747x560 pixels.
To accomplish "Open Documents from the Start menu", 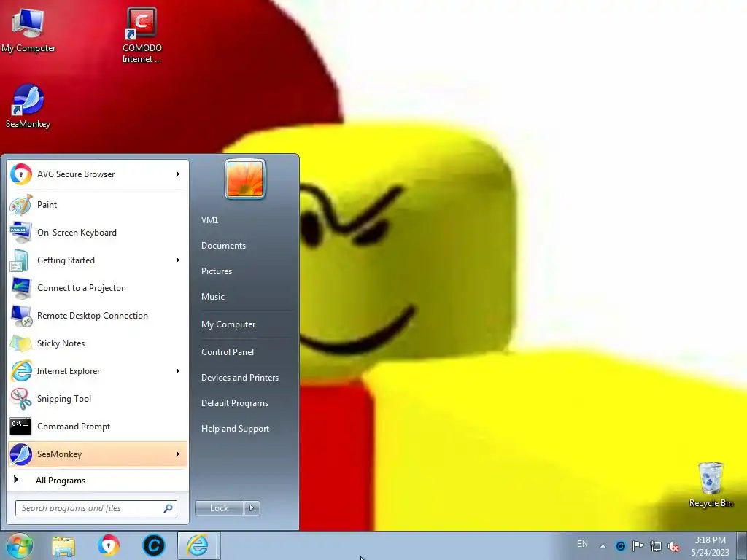I will pyautogui.click(x=223, y=246).
